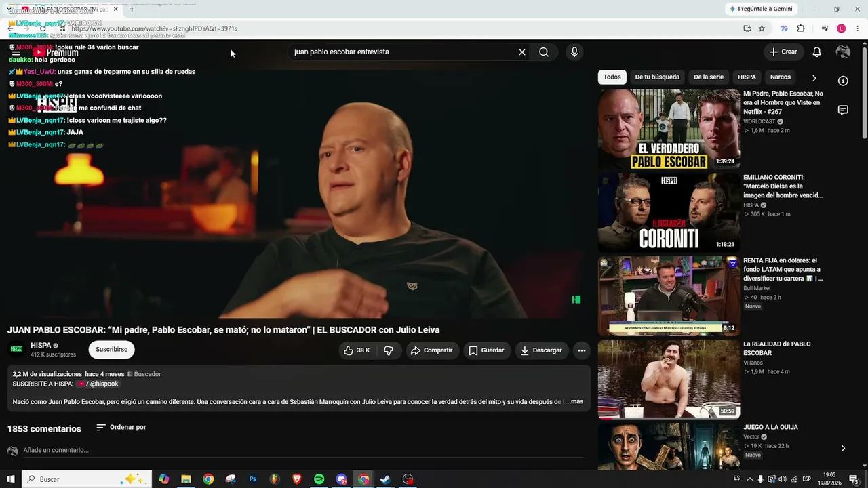Screen dimensions: 868x488
Task: Open the YouTube account avatar menu
Action: (843, 52)
